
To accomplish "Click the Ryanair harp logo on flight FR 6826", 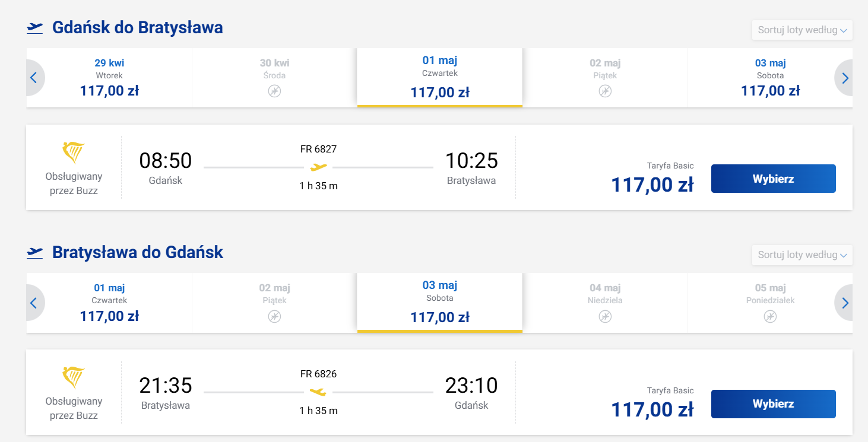I will [x=74, y=377].
